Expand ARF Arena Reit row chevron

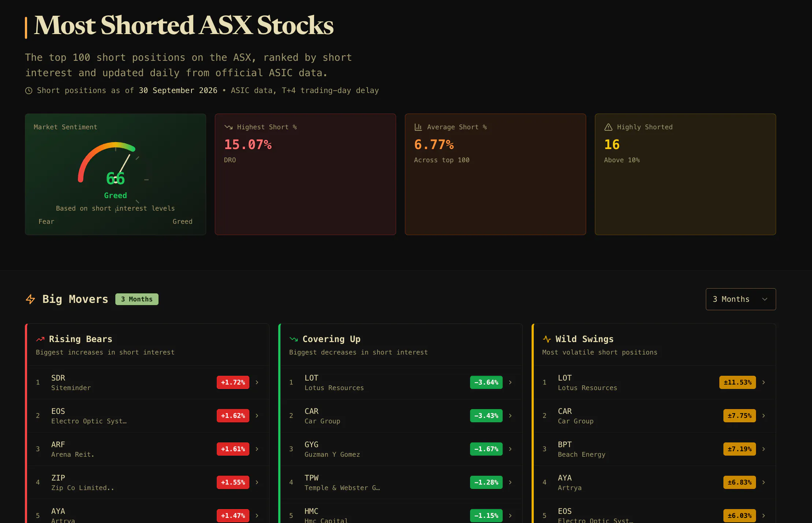(257, 449)
